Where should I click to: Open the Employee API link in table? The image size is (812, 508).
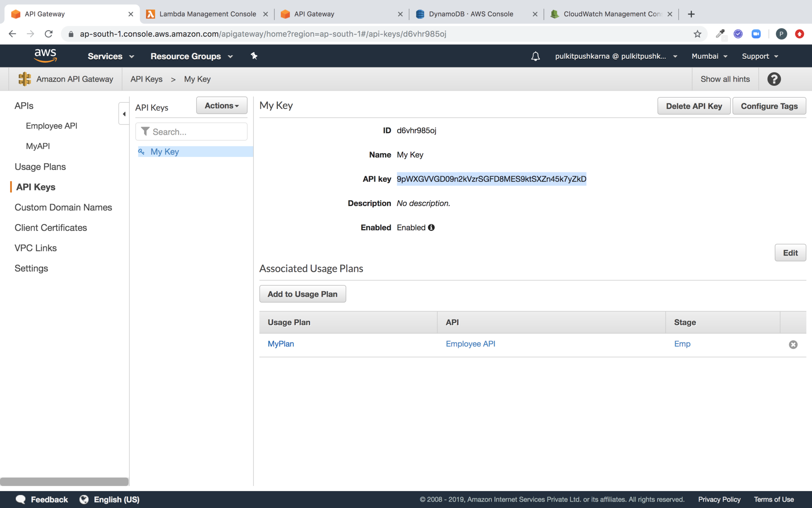[x=470, y=344]
